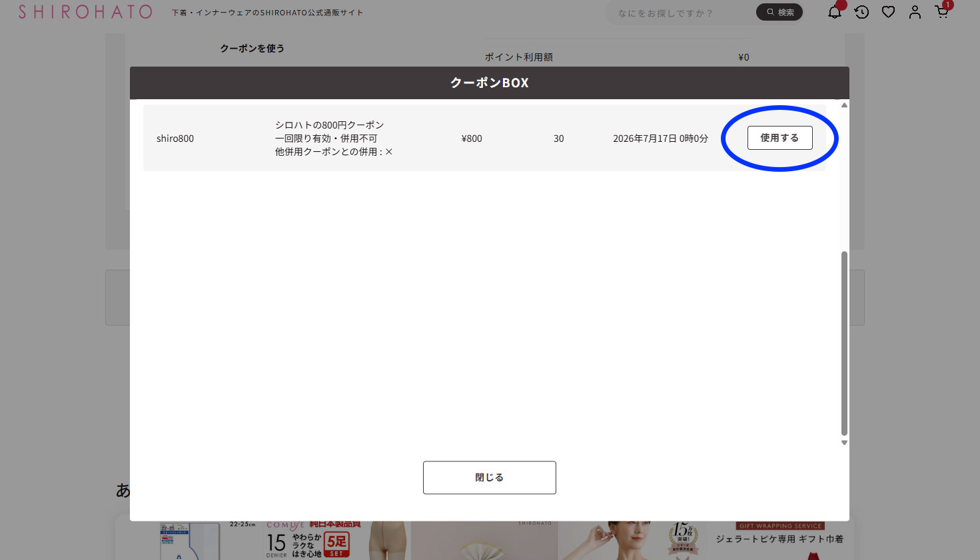Click the クーポンBOX title bar
The height and width of the screenshot is (560, 980).
[x=489, y=83]
